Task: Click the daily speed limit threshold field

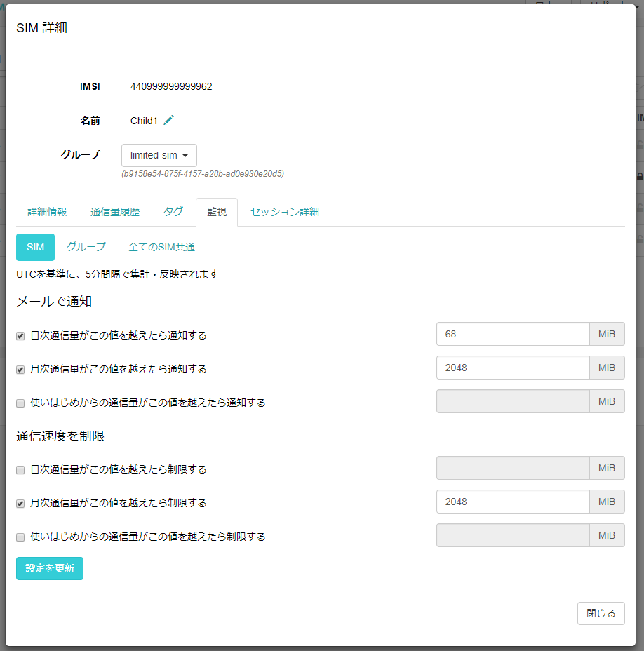Action: pos(513,469)
